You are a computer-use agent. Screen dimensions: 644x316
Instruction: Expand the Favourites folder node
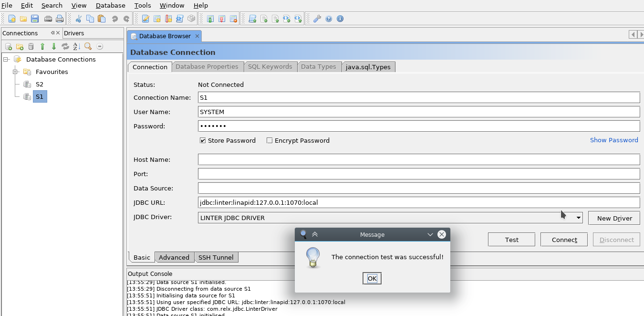pos(15,72)
